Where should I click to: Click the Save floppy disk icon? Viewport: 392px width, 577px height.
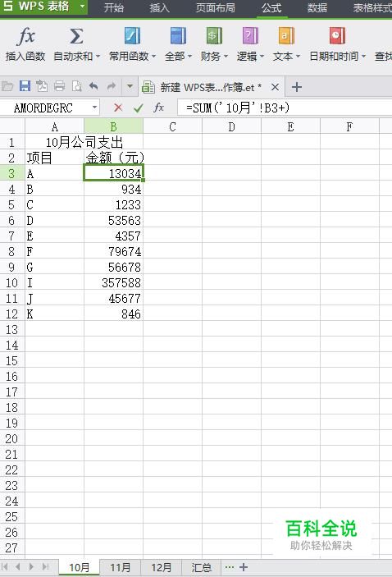tap(25, 86)
